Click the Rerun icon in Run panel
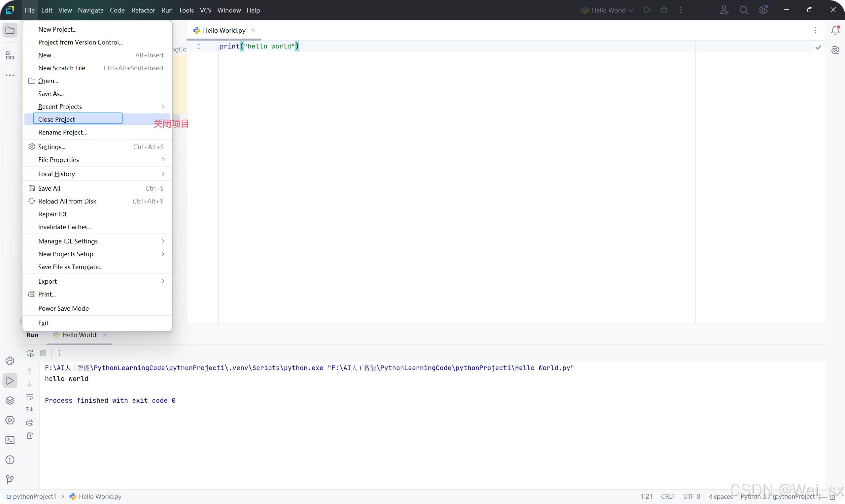This screenshot has height=504, width=845. (x=30, y=353)
